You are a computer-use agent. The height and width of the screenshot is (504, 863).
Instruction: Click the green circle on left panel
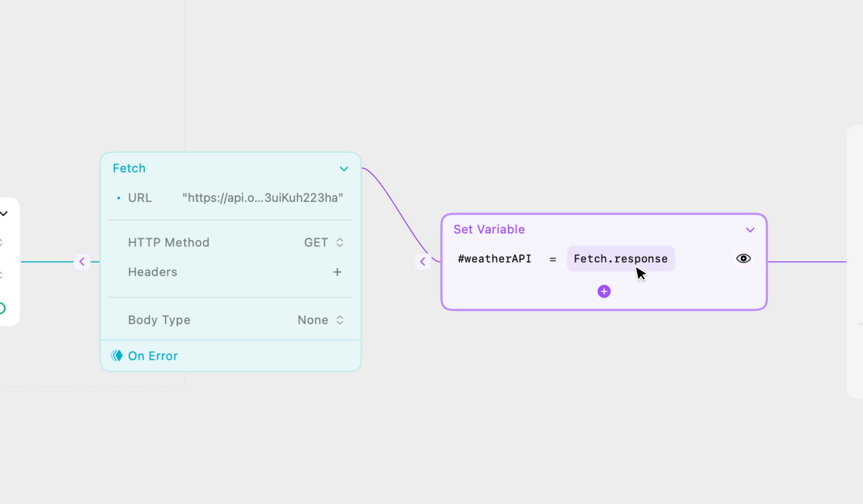coord(2,308)
